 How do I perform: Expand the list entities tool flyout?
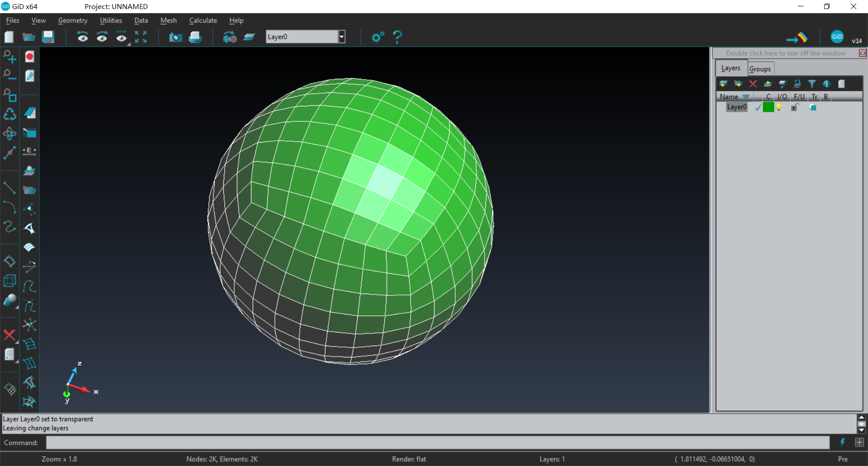click(17, 361)
